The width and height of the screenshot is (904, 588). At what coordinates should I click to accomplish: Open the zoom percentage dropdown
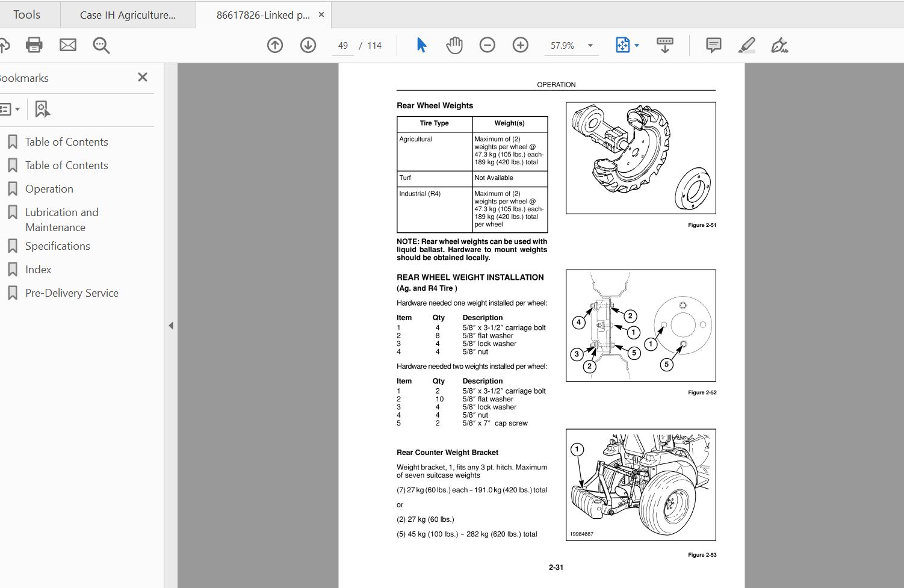590,45
